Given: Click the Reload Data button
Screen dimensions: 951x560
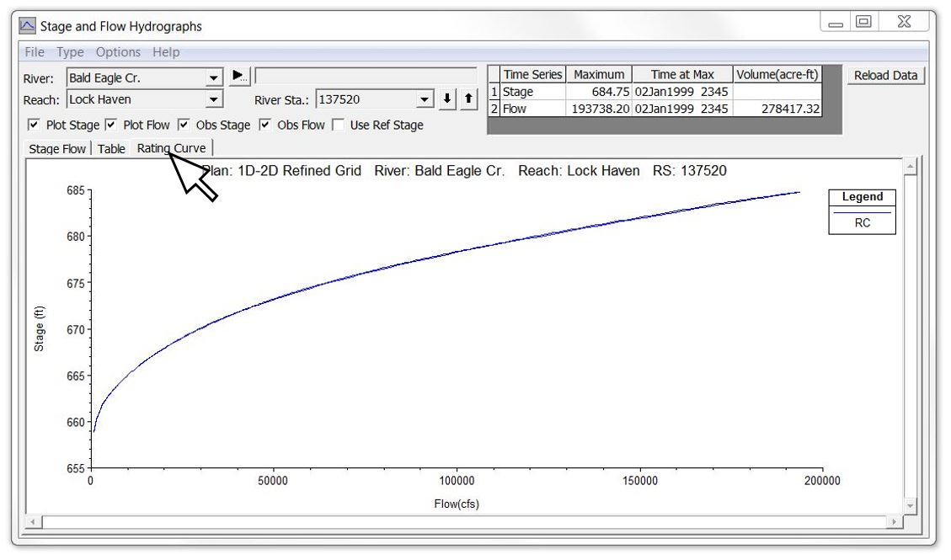Looking at the screenshot, I should (x=885, y=75).
